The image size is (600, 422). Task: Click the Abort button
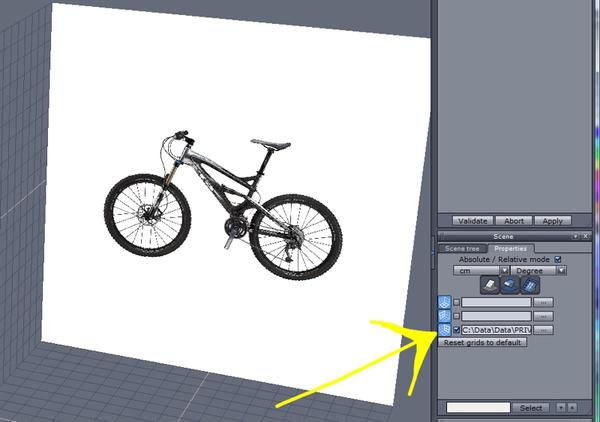(514, 221)
